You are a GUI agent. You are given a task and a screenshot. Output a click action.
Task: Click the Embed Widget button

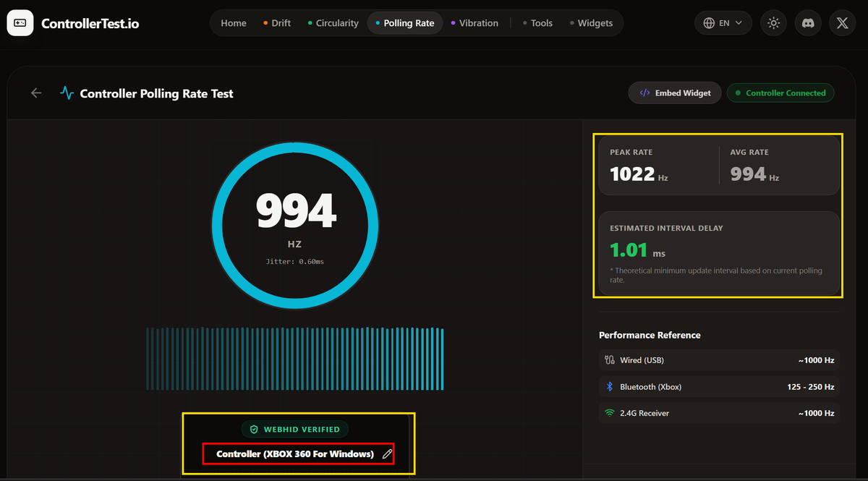point(675,93)
